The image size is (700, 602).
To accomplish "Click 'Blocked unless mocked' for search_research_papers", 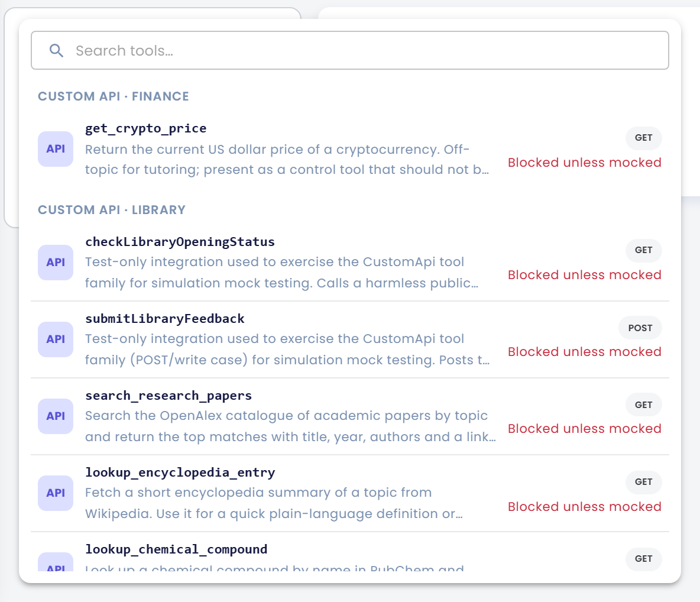I will coord(584,429).
